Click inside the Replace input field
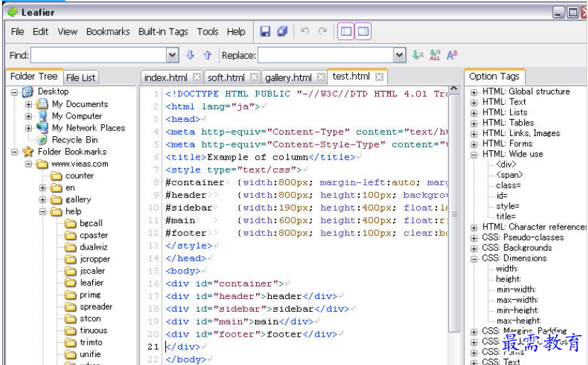The image size is (588, 365). pos(326,55)
